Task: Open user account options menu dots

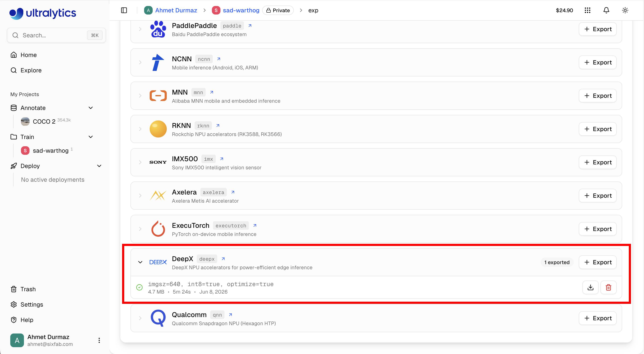Action: (99, 340)
